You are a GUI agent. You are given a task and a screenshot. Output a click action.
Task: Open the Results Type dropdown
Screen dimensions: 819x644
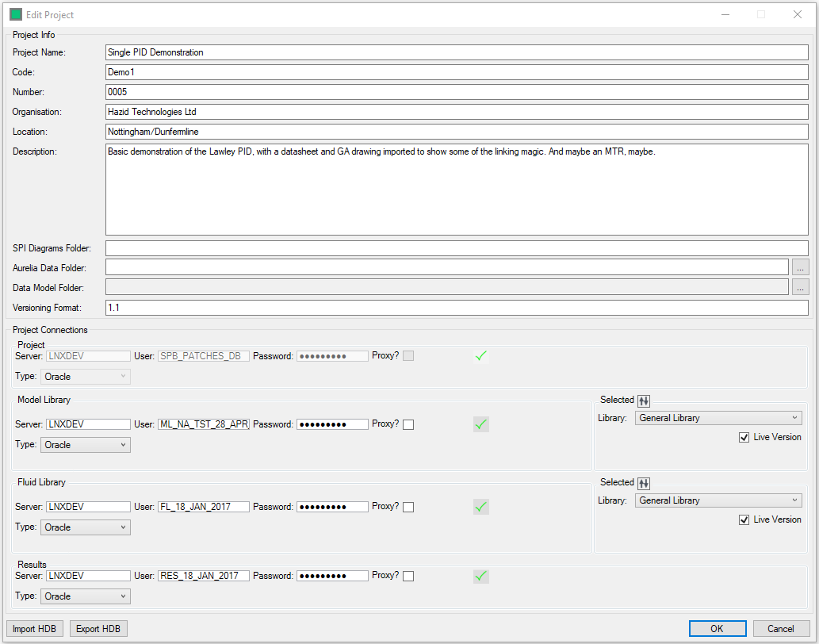(85, 596)
